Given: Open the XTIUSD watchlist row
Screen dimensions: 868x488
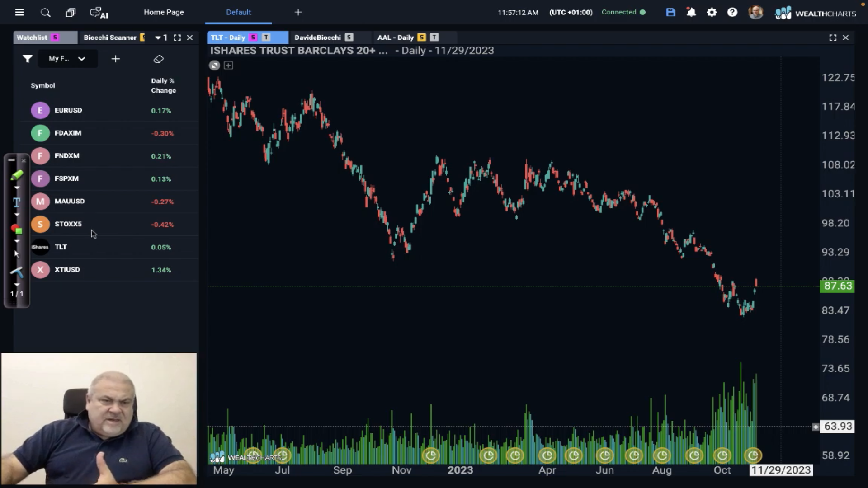Looking at the screenshot, I should click(x=109, y=270).
